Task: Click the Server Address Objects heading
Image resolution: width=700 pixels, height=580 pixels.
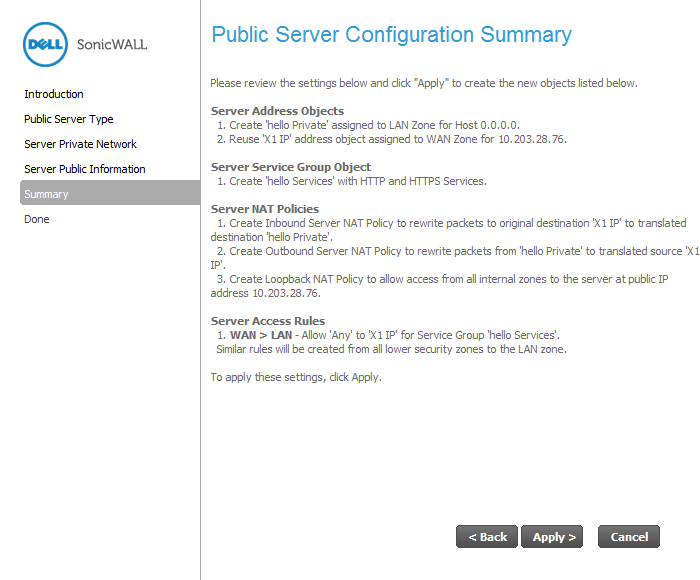Action: click(277, 111)
